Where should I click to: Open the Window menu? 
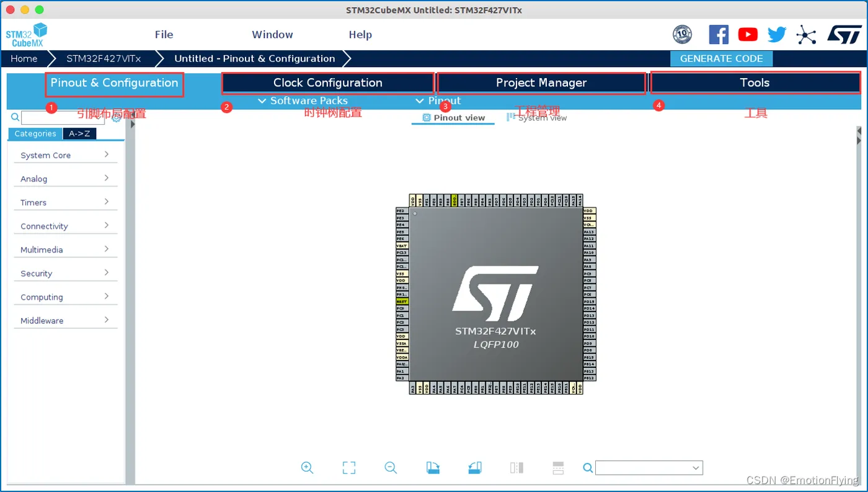(x=272, y=35)
